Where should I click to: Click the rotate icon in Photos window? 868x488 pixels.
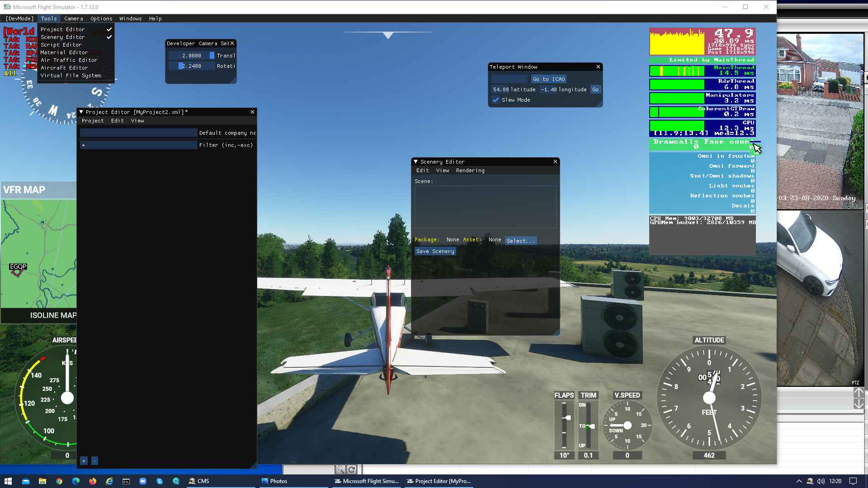tap(352, 469)
